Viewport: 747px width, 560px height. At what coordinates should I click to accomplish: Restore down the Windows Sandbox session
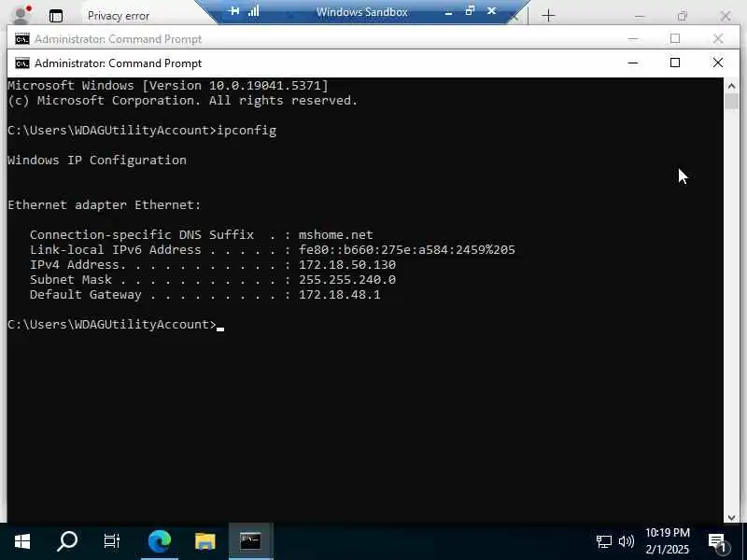point(470,10)
